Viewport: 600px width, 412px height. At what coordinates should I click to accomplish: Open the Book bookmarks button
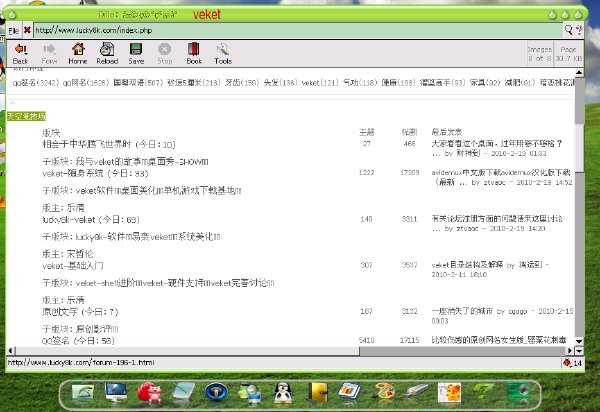tap(194, 53)
